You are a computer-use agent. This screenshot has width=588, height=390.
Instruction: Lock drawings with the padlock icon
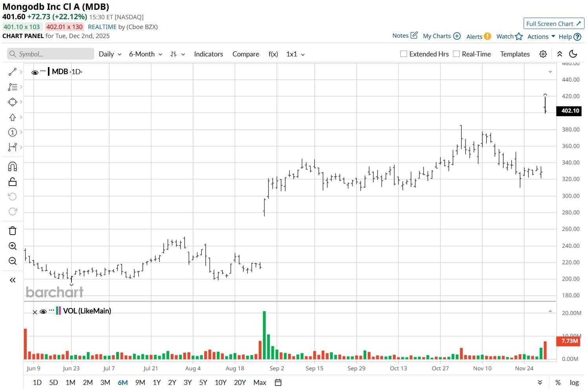[12, 181]
